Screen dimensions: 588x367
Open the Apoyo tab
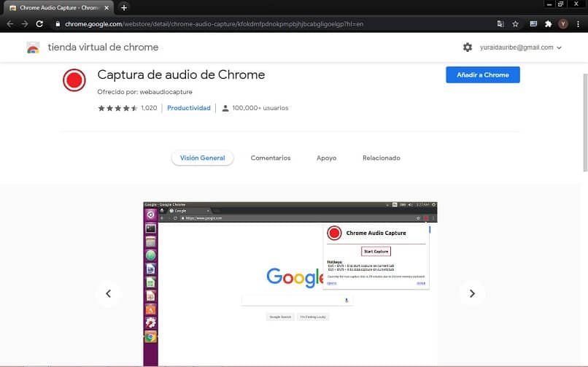pos(326,158)
